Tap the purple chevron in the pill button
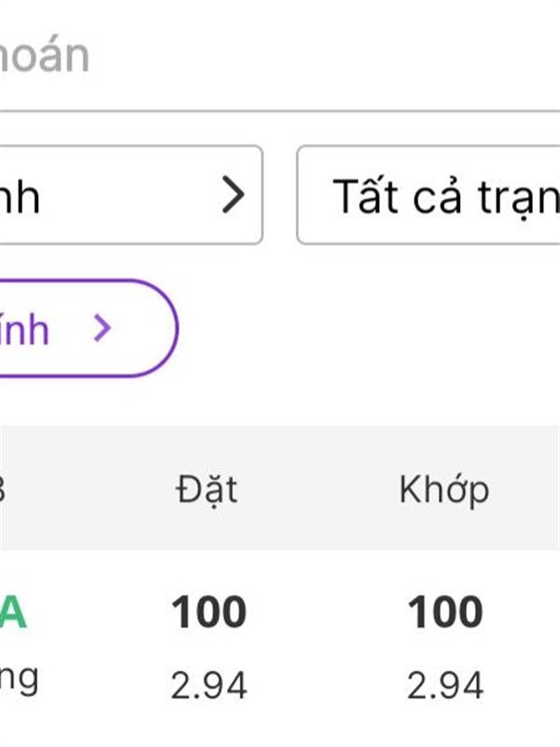 click(x=103, y=328)
